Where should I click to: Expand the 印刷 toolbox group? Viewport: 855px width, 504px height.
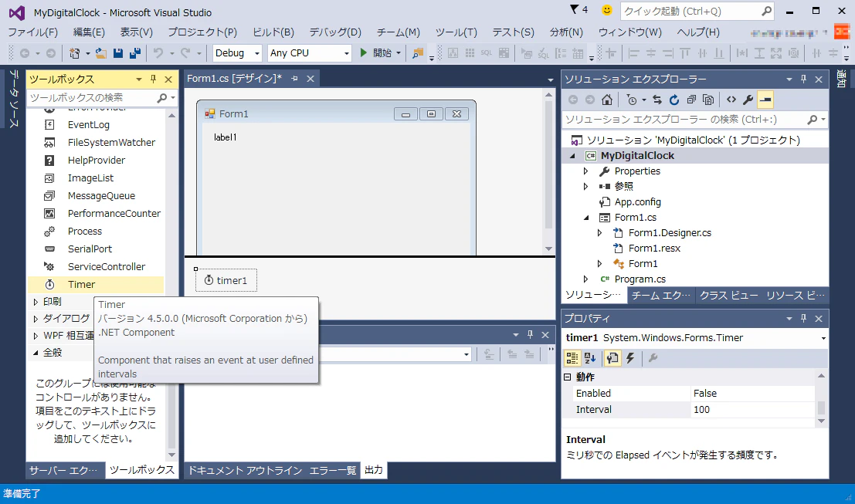pyautogui.click(x=36, y=302)
